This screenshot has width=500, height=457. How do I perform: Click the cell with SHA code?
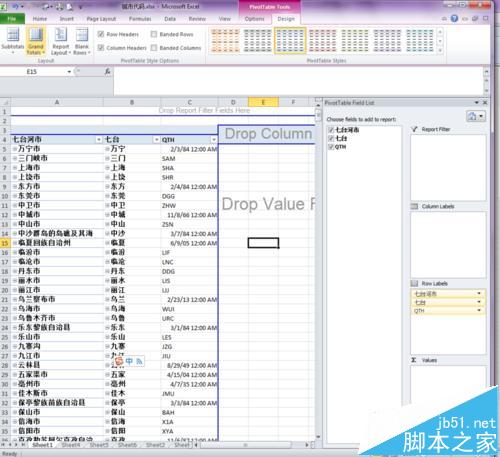(189, 168)
